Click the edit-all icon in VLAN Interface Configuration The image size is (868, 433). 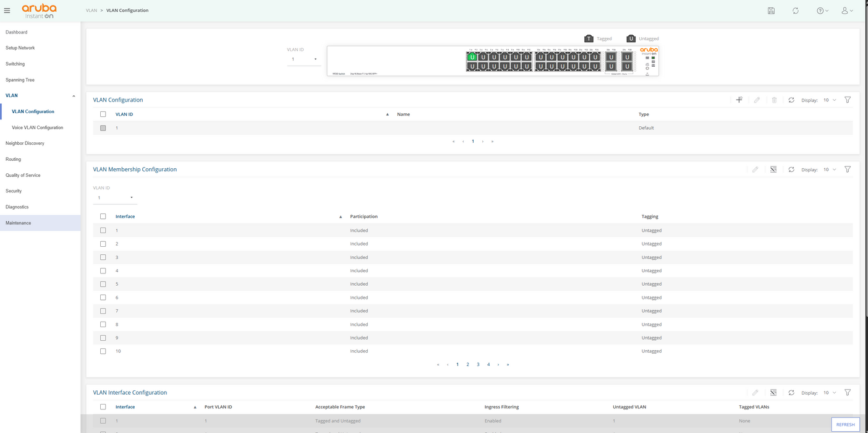click(773, 392)
